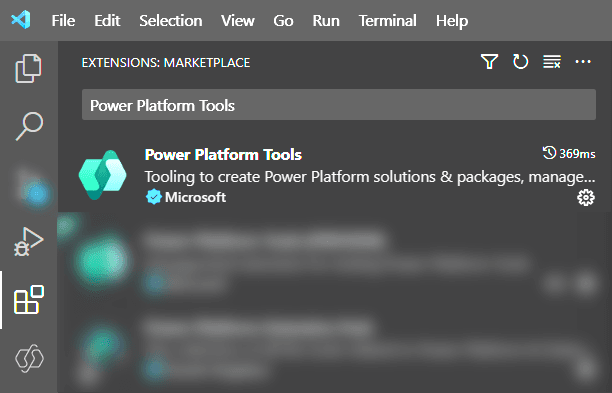Open the Selection menu
Screen dimensions: 612x393
coord(171,21)
